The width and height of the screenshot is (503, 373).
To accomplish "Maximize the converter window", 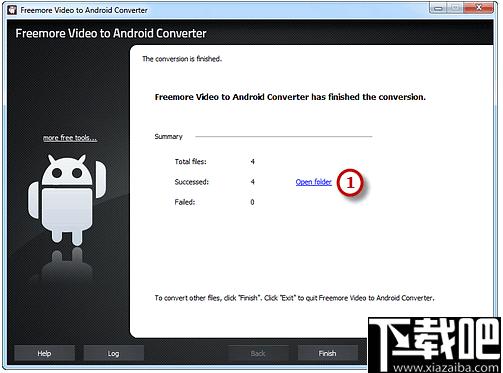I will coord(455,8).
